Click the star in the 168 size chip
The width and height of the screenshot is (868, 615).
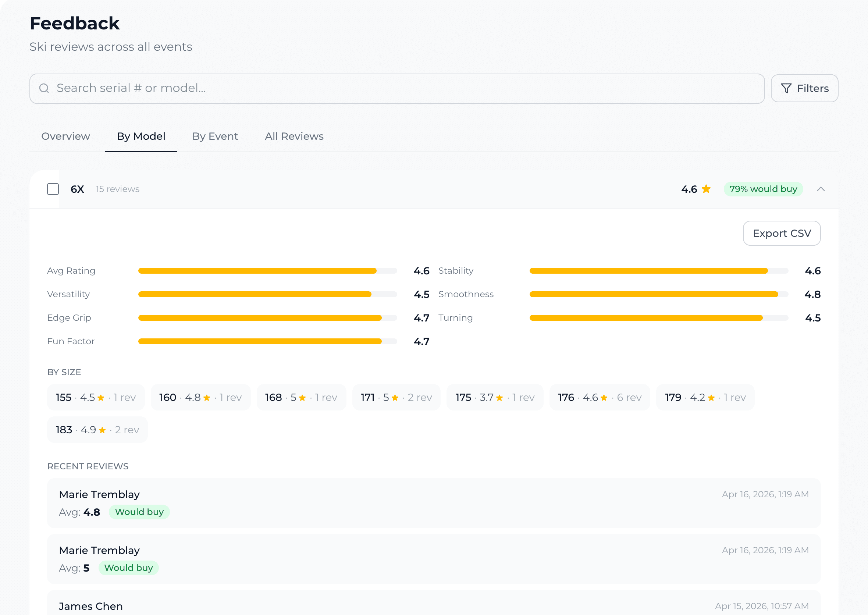click(302, 398)
